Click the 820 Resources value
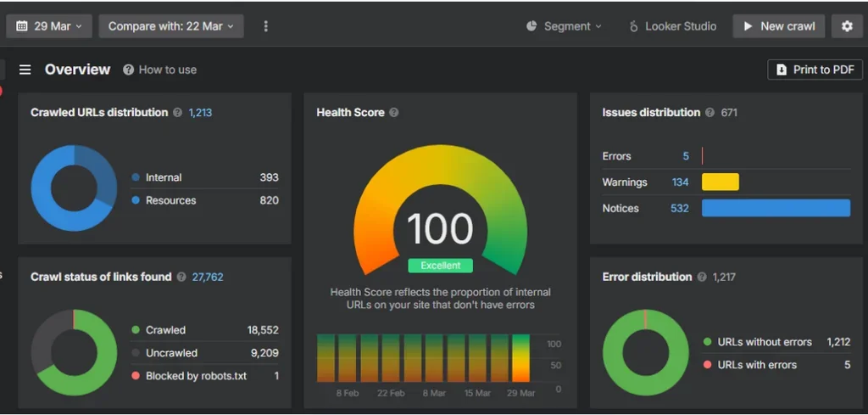Screen dimensions: 868x415 269,200
